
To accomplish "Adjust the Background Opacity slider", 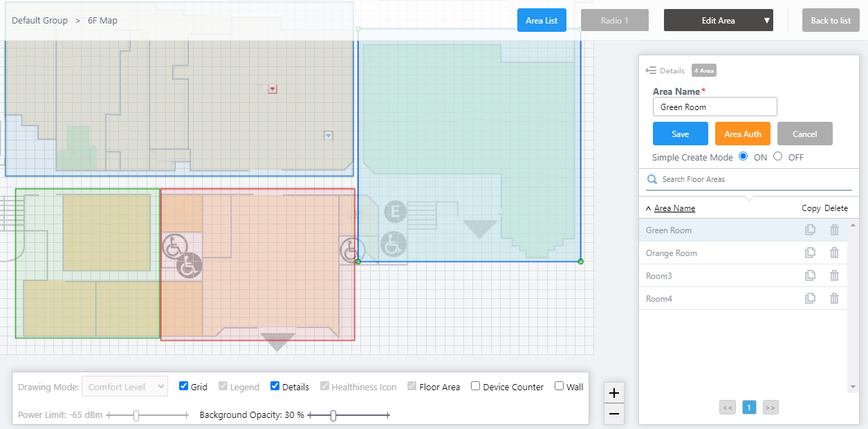I will 333,415.
